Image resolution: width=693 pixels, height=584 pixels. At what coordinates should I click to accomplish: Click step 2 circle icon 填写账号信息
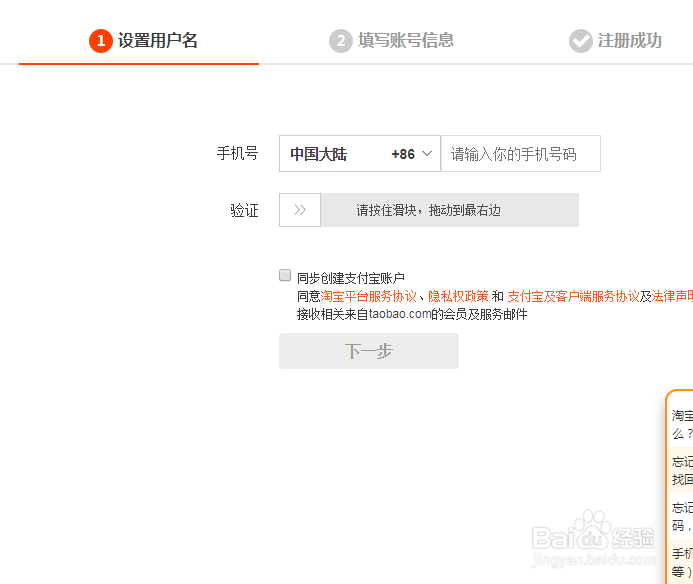[x=341, y=41]
